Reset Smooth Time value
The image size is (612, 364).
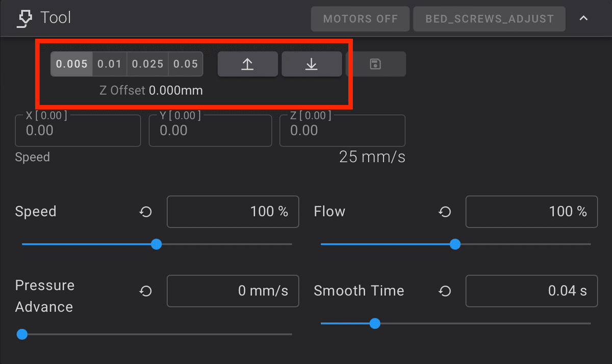pos(445,291)
